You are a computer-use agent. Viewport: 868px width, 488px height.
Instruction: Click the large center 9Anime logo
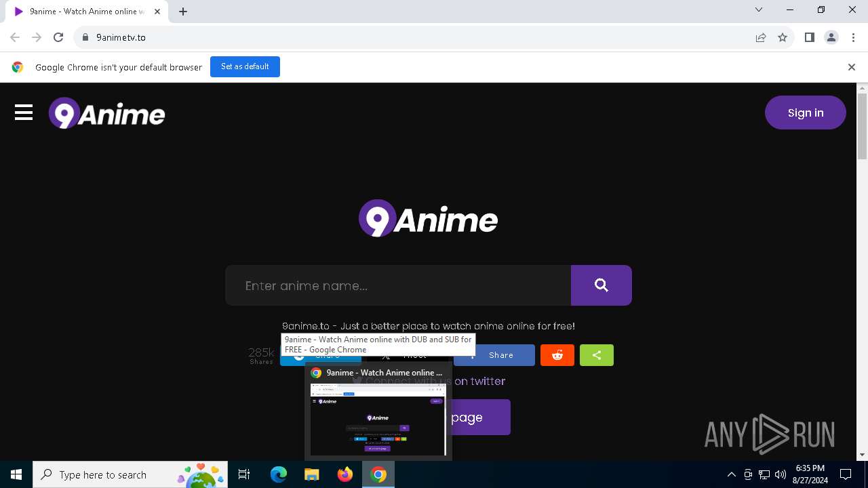coord(428,218)
